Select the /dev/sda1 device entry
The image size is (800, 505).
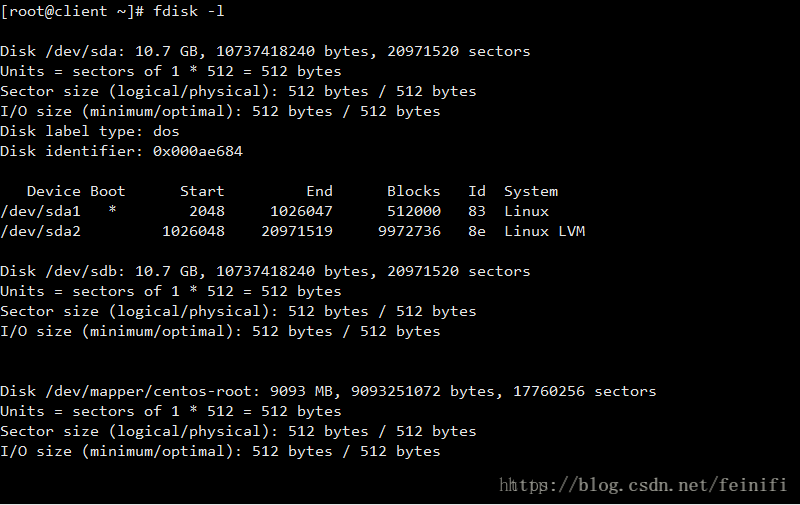(x=40, y=211)
